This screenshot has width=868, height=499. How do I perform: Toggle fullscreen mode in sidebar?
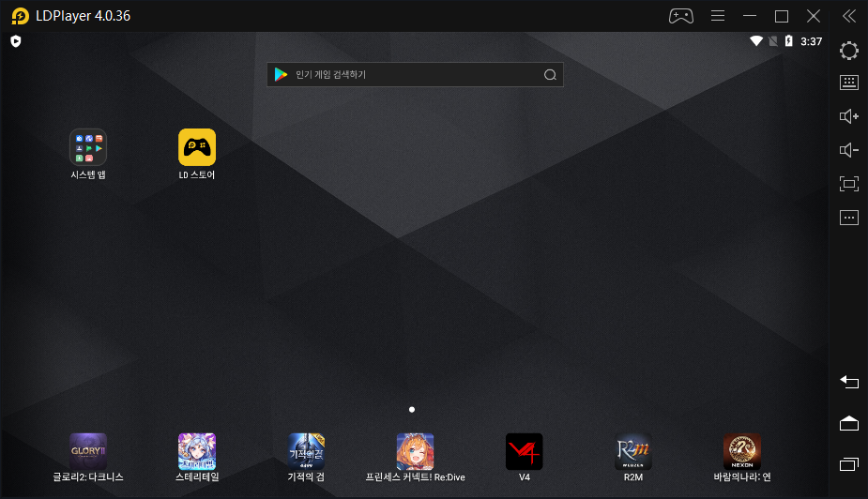pos(849,184)
